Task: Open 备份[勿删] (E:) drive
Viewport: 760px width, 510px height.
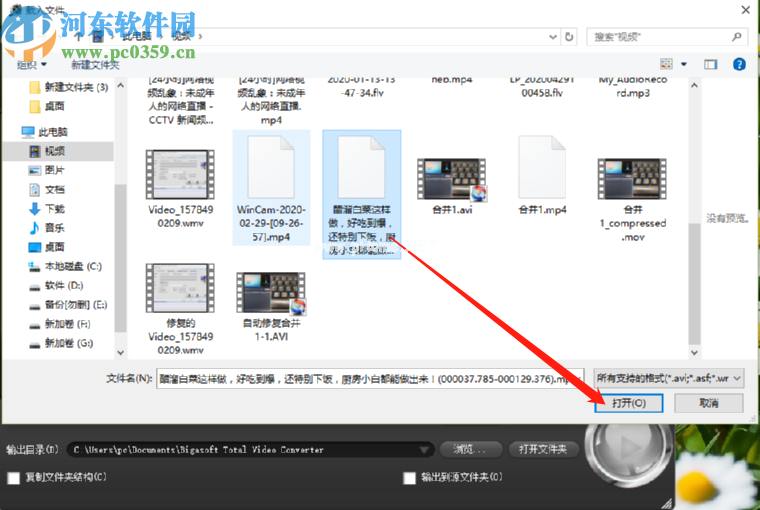Action: click(68, 305)
